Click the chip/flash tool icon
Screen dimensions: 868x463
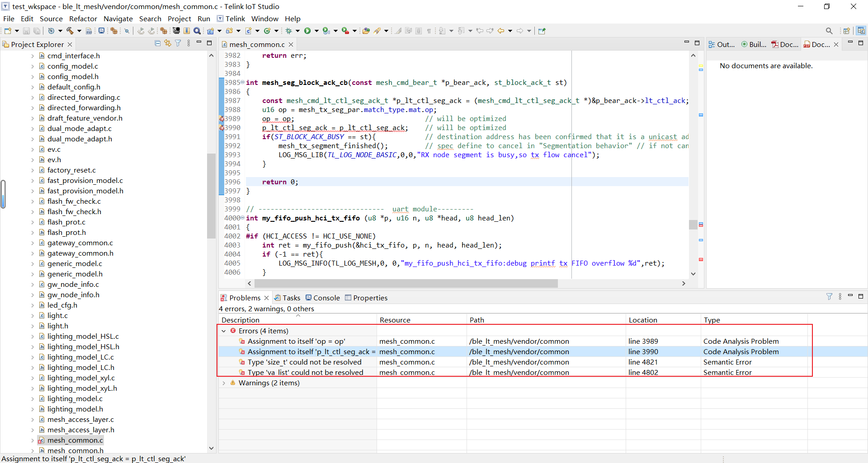pyautogui.click(x=176, y=31)
